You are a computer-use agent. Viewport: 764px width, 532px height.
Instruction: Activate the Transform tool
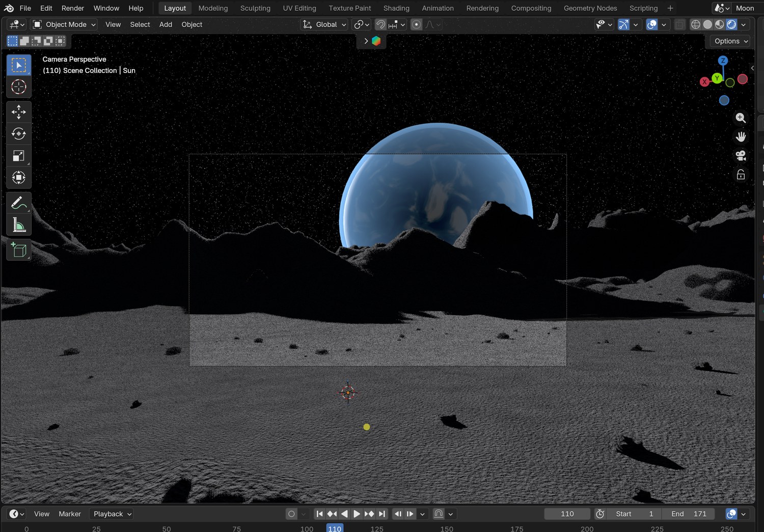coord(19,178)
